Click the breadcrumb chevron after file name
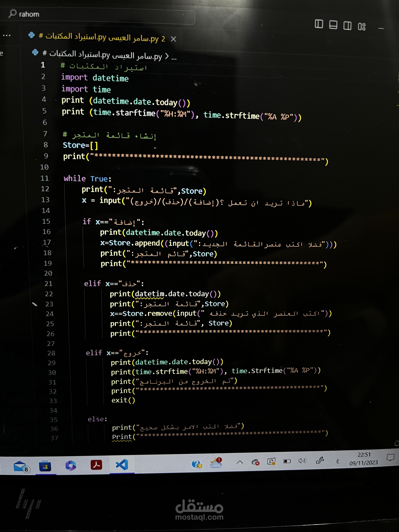Viewport: 399px width, 532px height. (167, 57)
